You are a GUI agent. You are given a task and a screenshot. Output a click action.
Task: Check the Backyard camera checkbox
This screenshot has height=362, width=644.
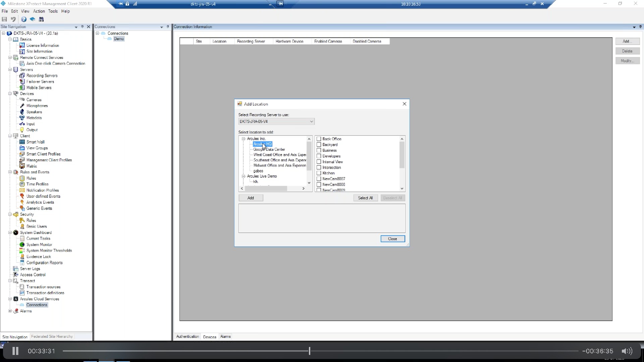pyautogui.click(x=319, y=144)
